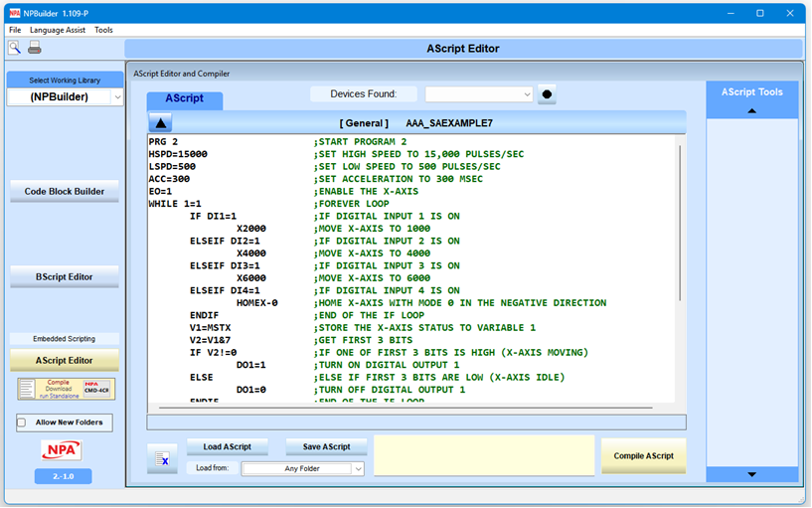The image size is (812, 508).
Task: Open the Tools menu
Action: pyautogui.click(x=103, y=30)
